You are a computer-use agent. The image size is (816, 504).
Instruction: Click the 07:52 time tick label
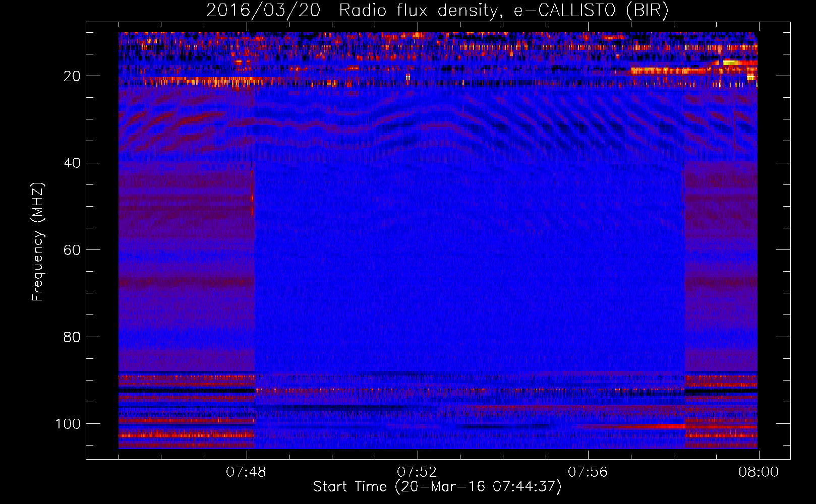pyautogui.click(x=417, y=472)
